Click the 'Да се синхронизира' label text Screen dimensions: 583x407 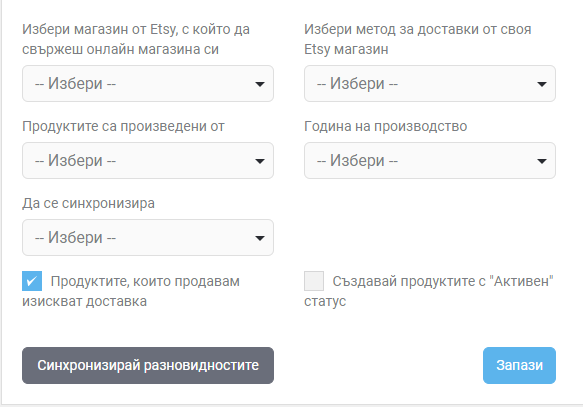pos(88,203)
